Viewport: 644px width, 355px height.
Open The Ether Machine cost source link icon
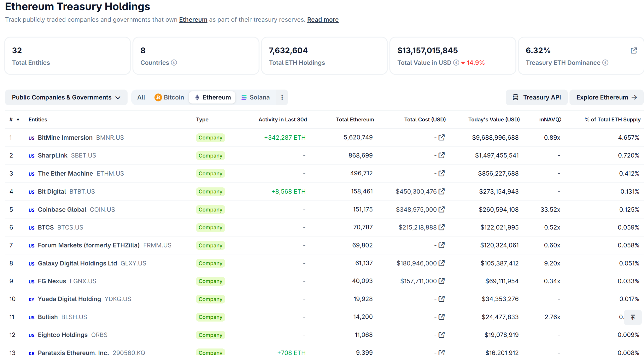441,173
